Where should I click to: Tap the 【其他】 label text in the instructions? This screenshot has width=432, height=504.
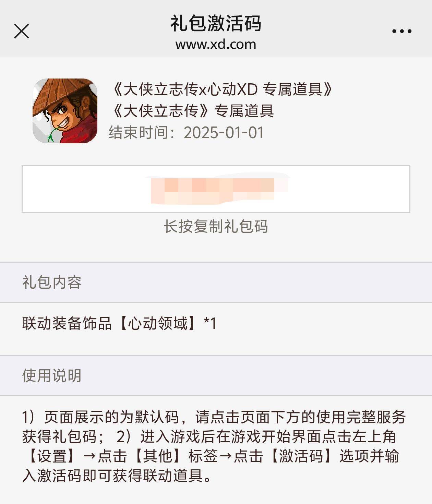[x=158, y=456]
